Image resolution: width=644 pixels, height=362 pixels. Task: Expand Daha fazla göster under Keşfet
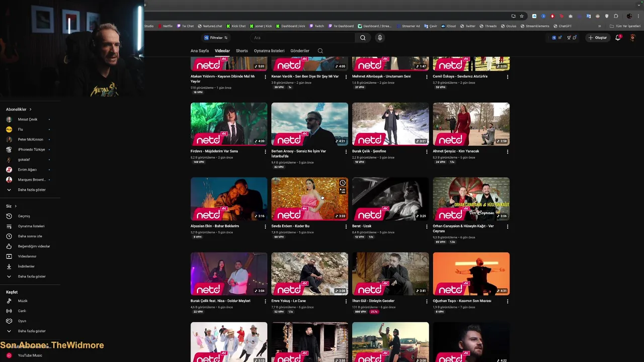31,331
